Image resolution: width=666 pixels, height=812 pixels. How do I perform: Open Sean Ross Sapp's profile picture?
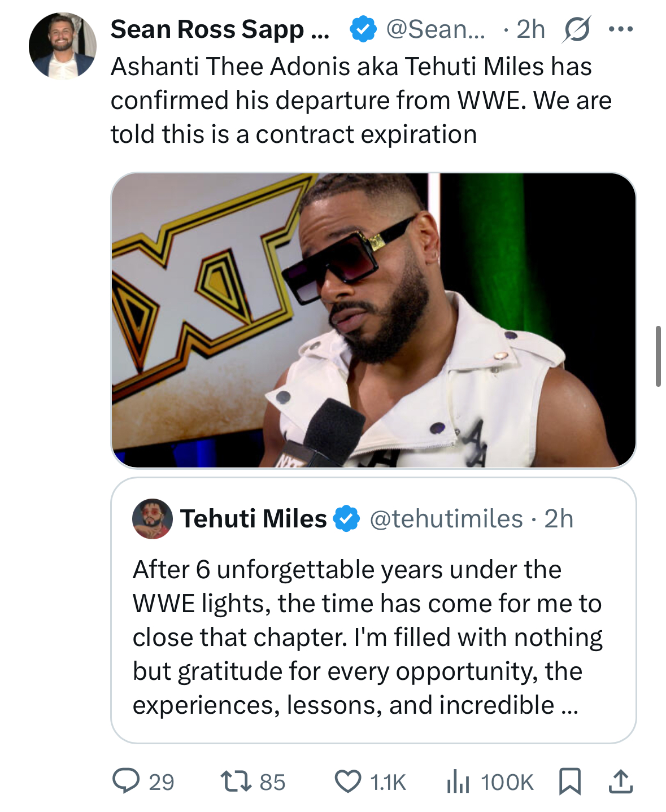pyautogui.click(x=62, y=45)
